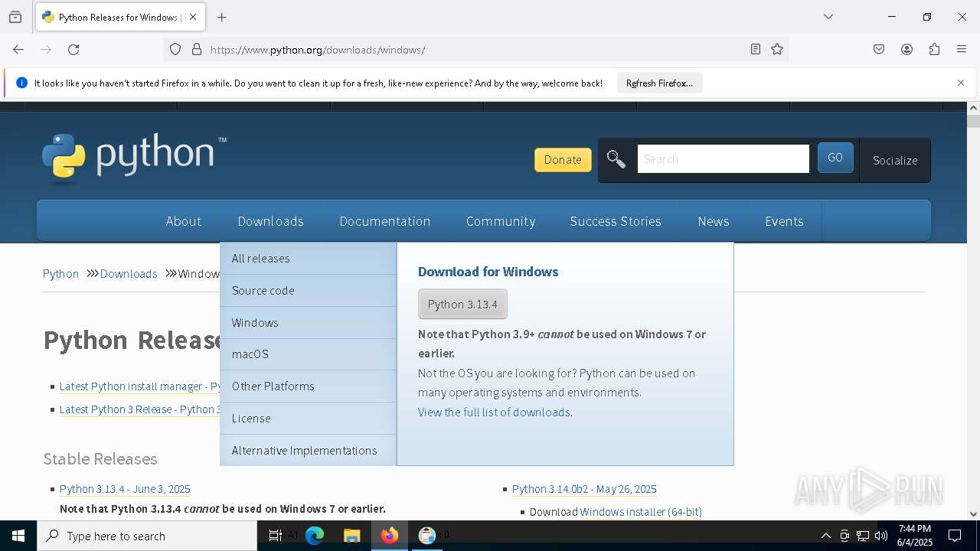Click the Downloads breadcrumb link
Image resolution: width=980 pixels, height=551 pixels.
129,274
